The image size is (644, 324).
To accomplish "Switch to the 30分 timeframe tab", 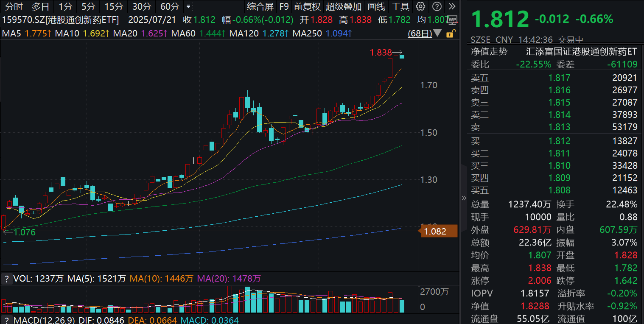I will coord(142,7).
